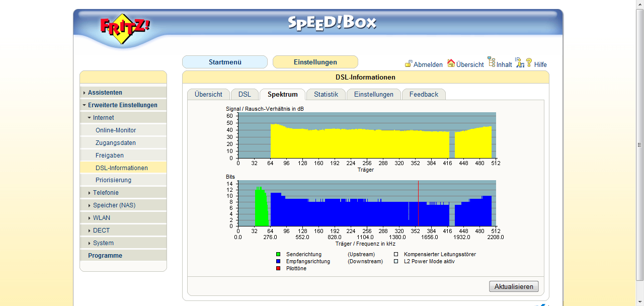Click the Übersicht house icon

point(451,63)
